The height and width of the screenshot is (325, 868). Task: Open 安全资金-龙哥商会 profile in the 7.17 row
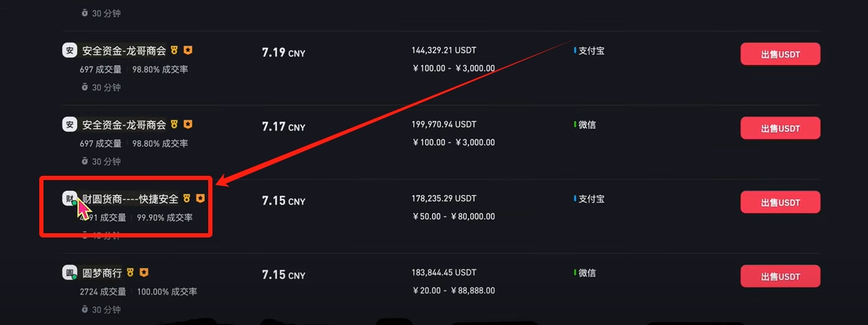click(124, 125)
